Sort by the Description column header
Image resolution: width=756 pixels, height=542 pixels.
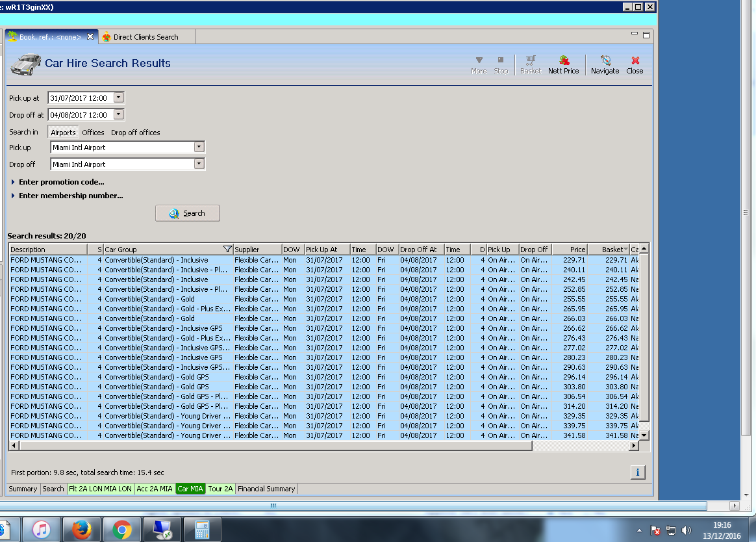(x=48, y=249)
